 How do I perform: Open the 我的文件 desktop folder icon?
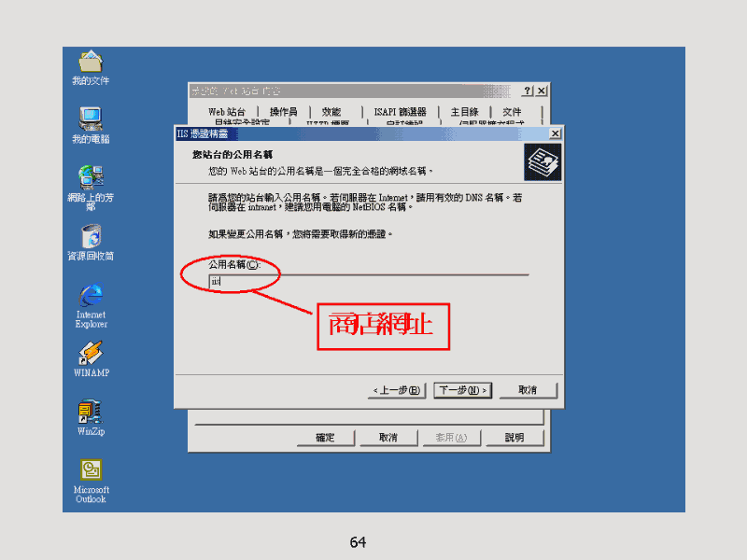pos(91,64)
